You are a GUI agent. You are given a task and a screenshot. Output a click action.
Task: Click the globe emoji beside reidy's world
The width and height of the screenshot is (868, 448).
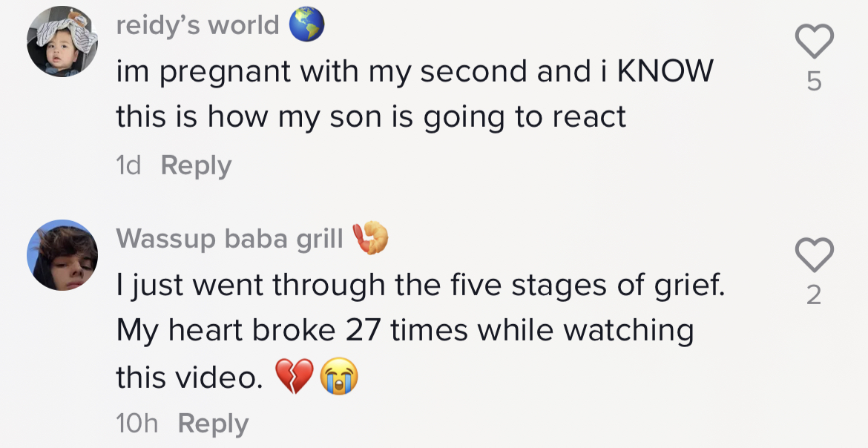coord(306,26)
